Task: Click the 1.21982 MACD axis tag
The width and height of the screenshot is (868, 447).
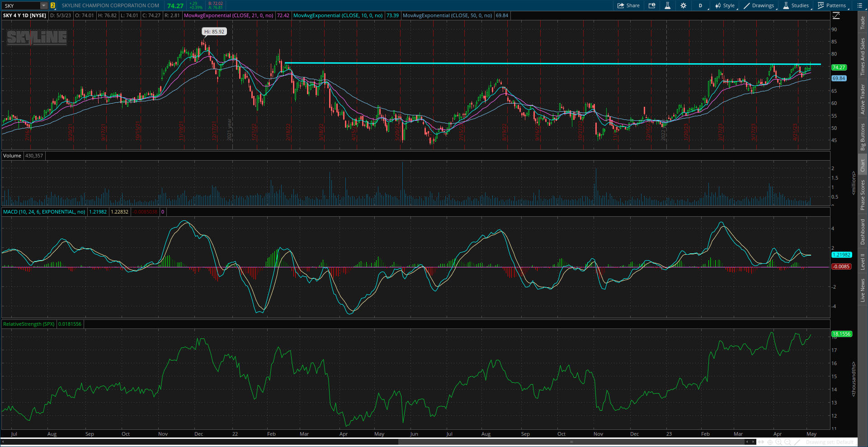Action: tap(841, 255)
